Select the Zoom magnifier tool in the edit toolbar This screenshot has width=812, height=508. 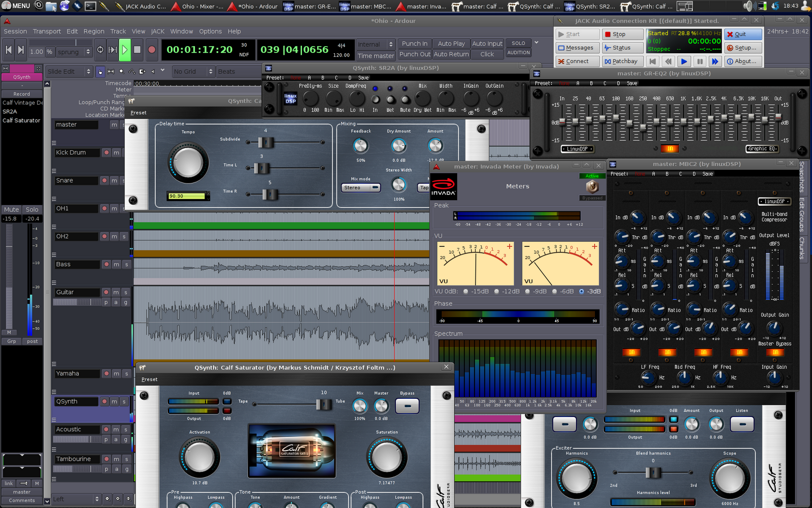(122, 72)
